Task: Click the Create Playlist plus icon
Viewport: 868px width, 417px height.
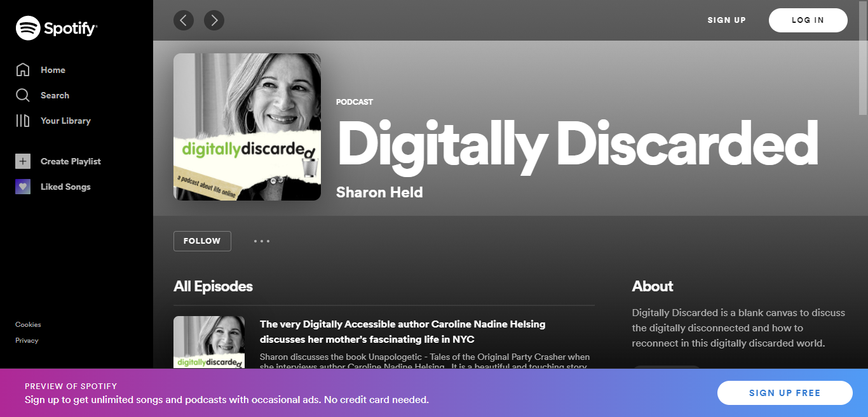Action: [23, 161]
